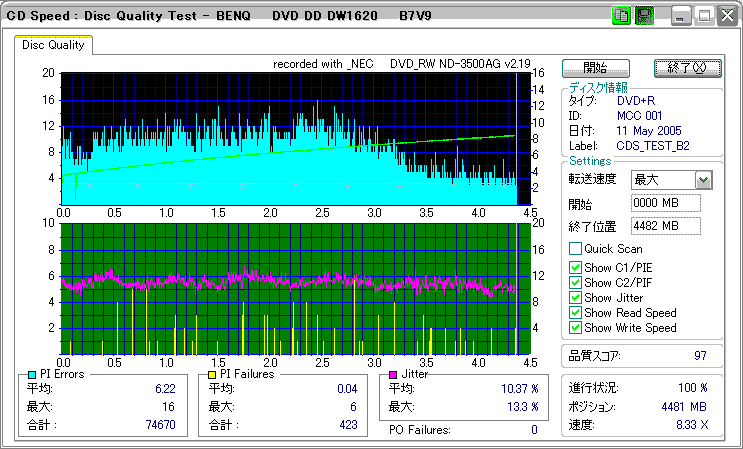Click the 開始 position field showing 0000 MB
Viewport: 743px width, 449px height.
pyautogui.click(x=666, y=203)
